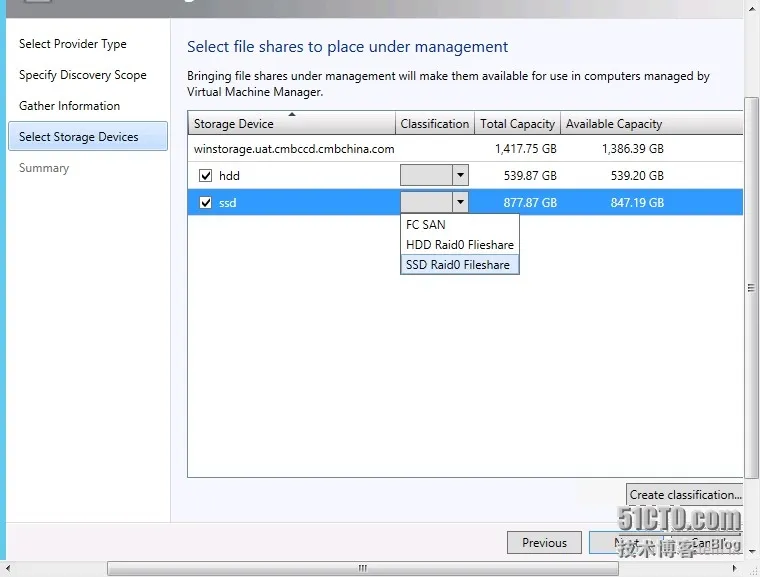
Task: Sort by Storage Device column header
Action: point(292,123)
